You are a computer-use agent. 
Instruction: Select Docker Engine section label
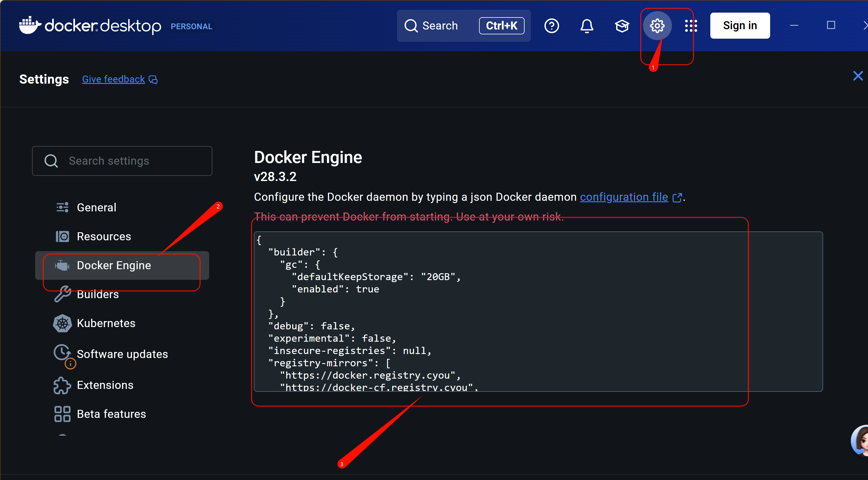(x=114, y=265)
